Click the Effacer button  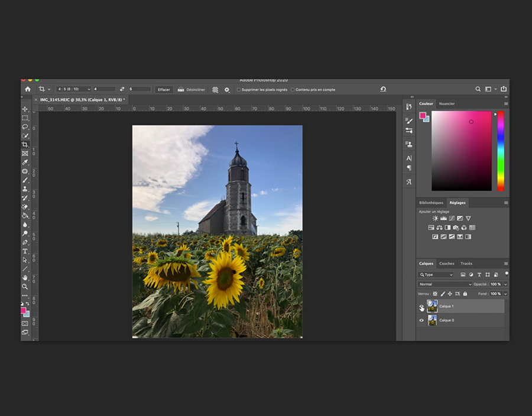164,90
